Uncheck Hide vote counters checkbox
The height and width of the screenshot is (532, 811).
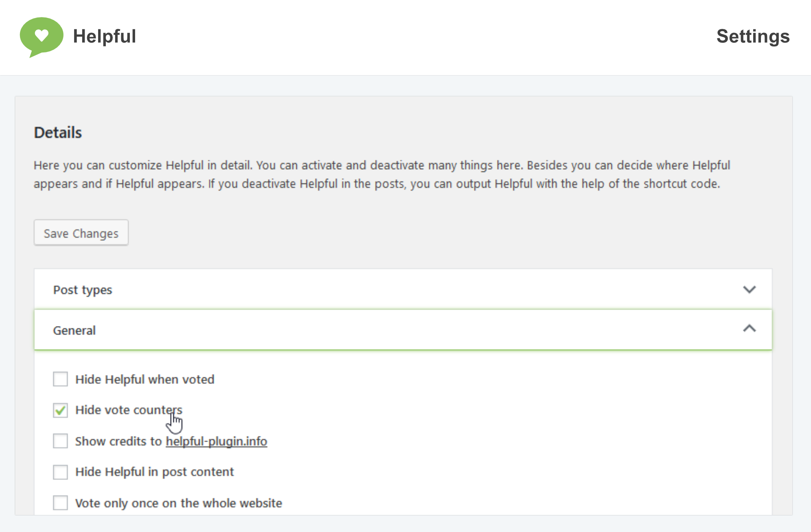point(60,410)
